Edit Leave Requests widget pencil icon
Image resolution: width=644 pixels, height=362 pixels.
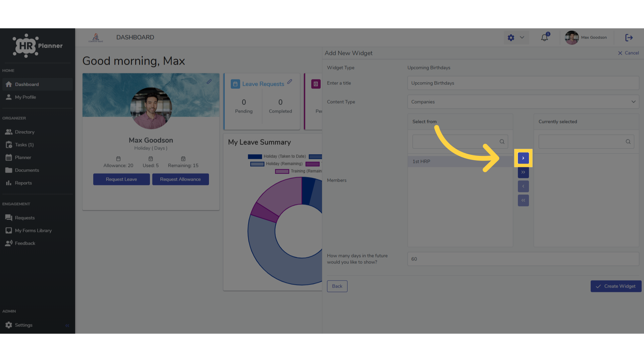click(289, 81)
